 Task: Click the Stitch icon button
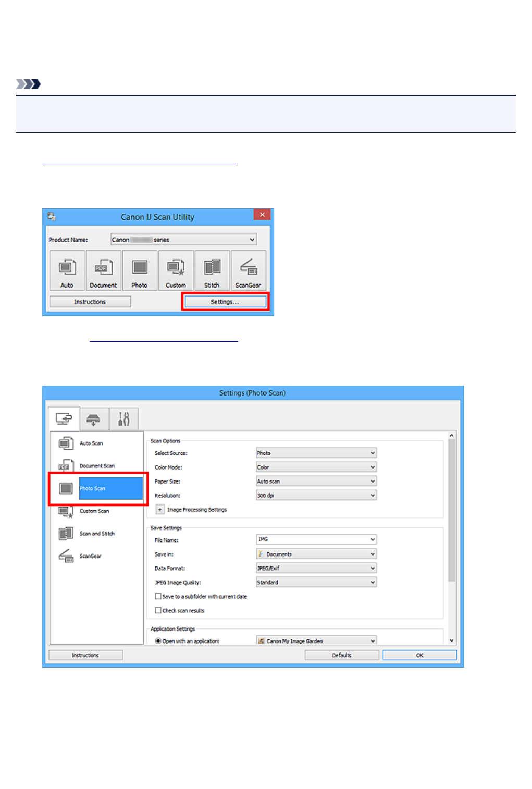point(212,270)
